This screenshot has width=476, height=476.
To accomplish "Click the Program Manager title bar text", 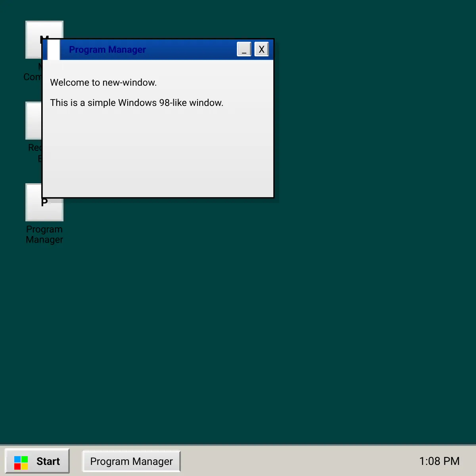I will pyautogui.click(x=107, y=50).
